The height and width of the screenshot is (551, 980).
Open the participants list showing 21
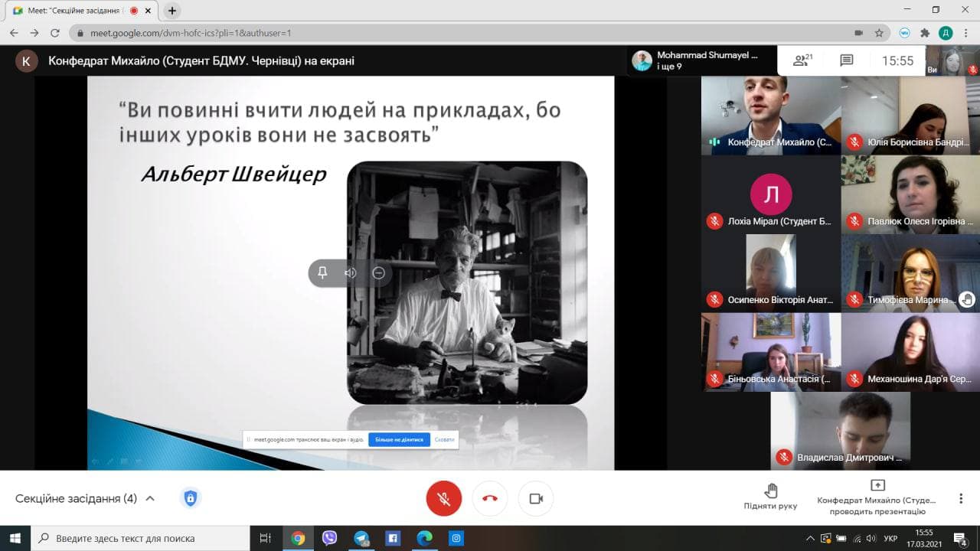pyautogui.click(x=802, y=60)
